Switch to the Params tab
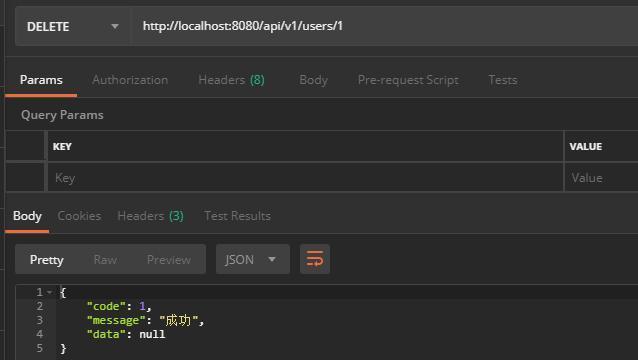 (41, 80)
